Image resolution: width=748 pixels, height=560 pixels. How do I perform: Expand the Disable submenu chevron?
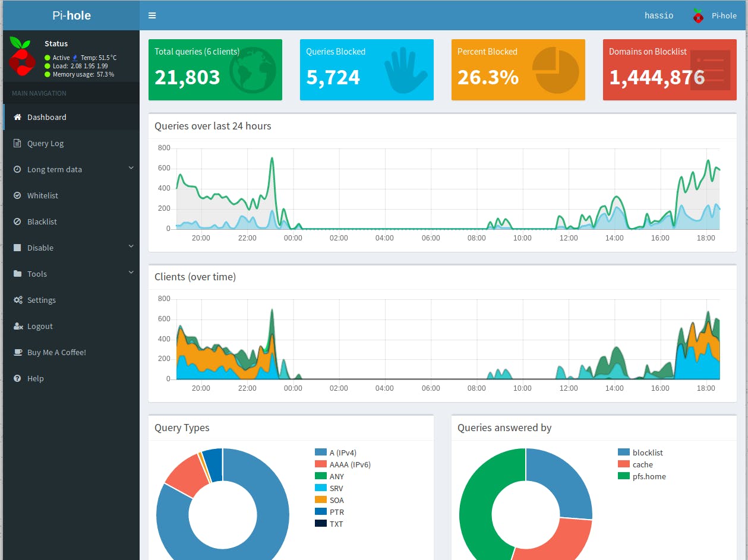(x=131, y=247)
